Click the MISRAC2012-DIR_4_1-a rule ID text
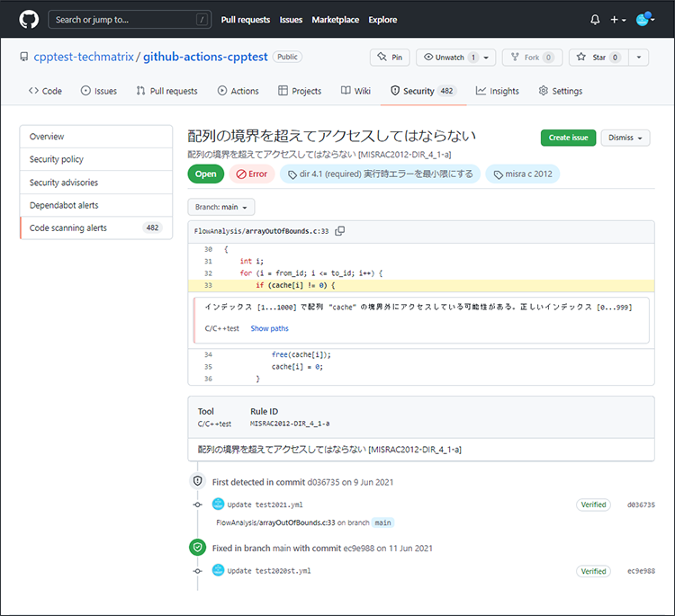The height and width of the screenshot is (616, 675). pyautogui.click(x=290, y=424)
